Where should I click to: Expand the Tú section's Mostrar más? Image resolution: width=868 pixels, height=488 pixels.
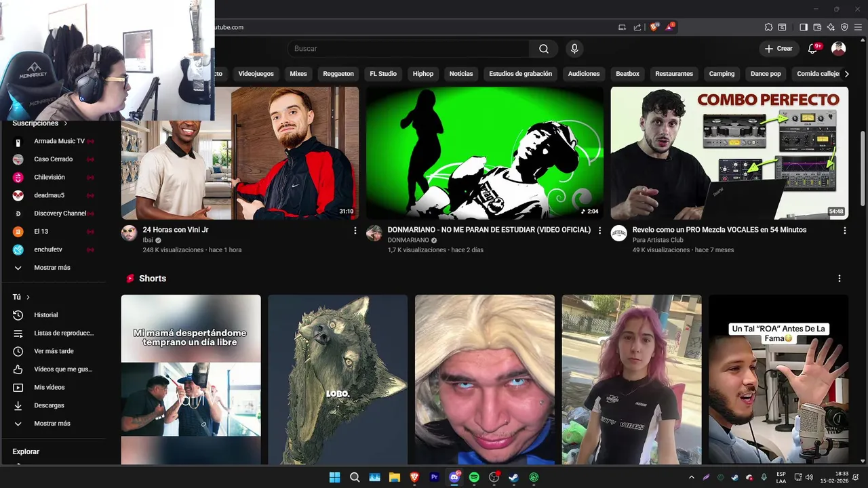(x=54, y=424)
